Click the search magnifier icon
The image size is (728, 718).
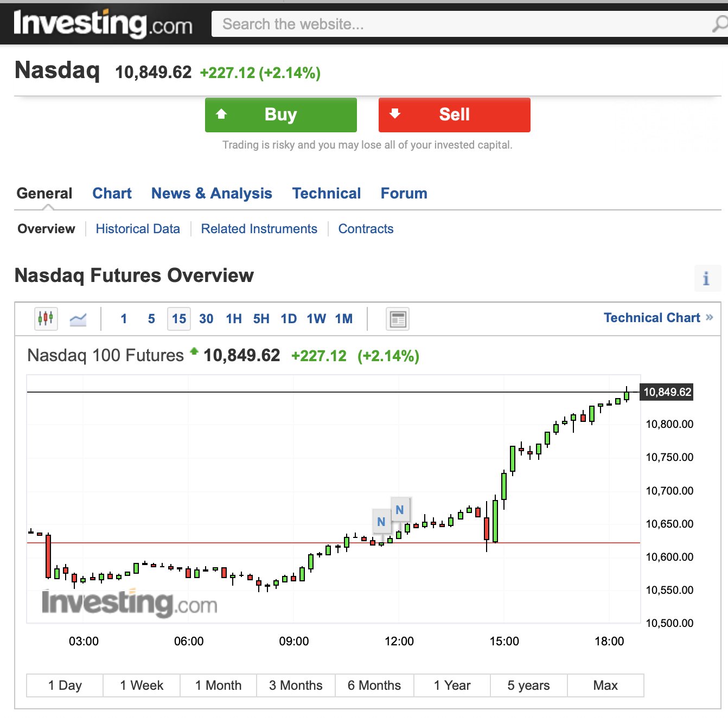coord(719,24)
